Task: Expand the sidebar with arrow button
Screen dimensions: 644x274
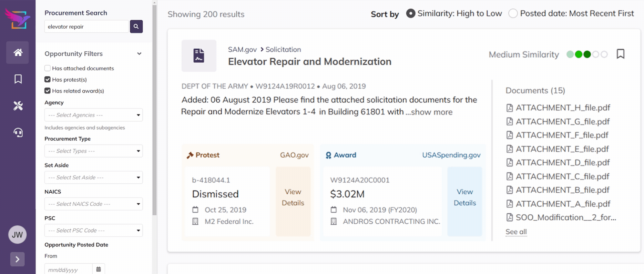Action: pos(17,259)
